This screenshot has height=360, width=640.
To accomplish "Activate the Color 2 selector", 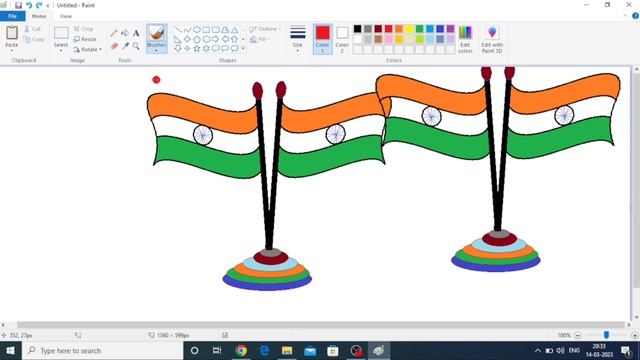I will pyautogui.click(x=342, y=39).
